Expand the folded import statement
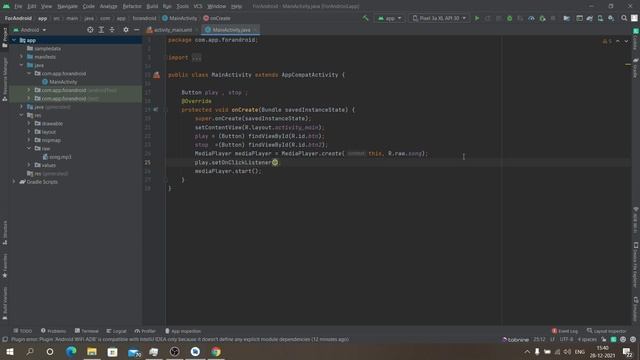The width and height of the screenshot is (640, 360). pos(196,58)
